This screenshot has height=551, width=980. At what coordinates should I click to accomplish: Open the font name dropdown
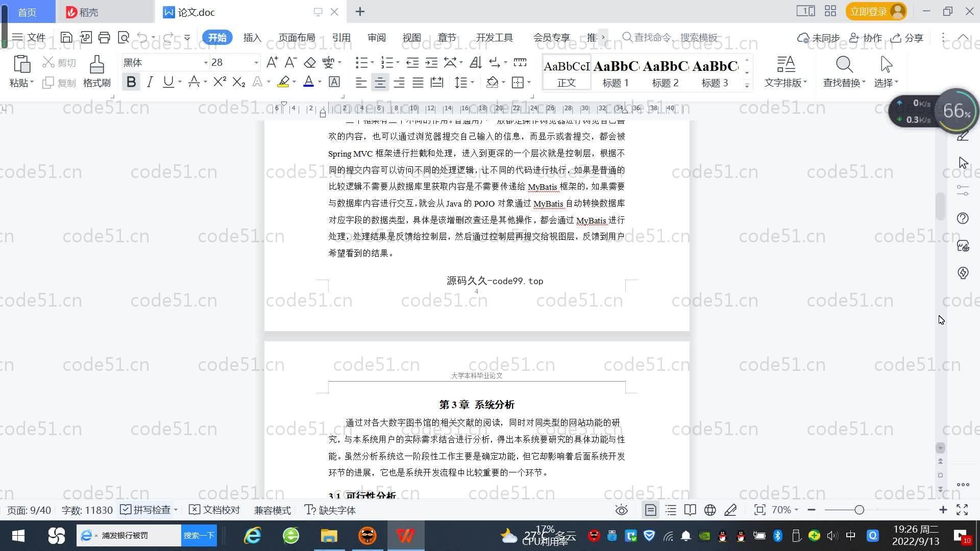coord(206,63)
